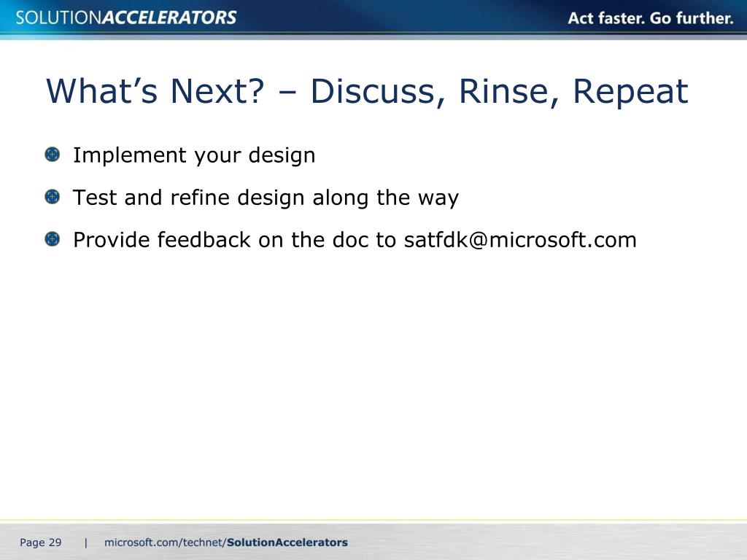Click the bullet icon beside 'Implement your design'

tap(53, 155)
